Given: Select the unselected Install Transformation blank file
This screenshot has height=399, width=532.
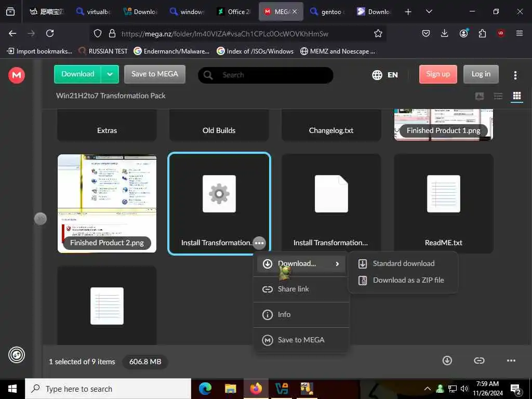Looking at the screenshot, I should pos(331,204).
